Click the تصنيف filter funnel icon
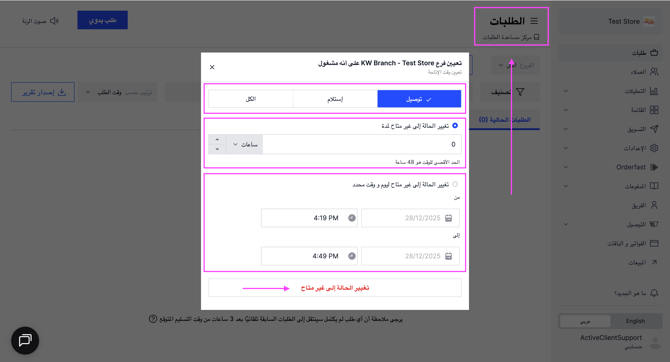 tap(520, 92)
